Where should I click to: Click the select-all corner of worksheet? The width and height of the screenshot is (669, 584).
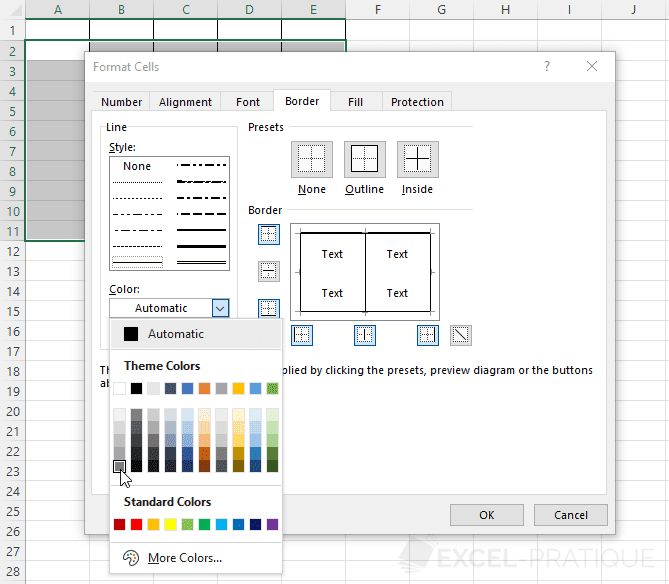[13, 9]
